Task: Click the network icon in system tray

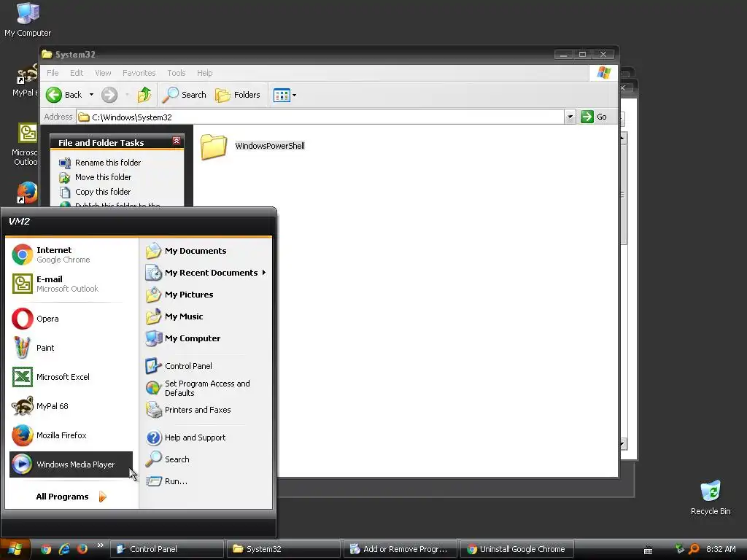Action: 680,549
